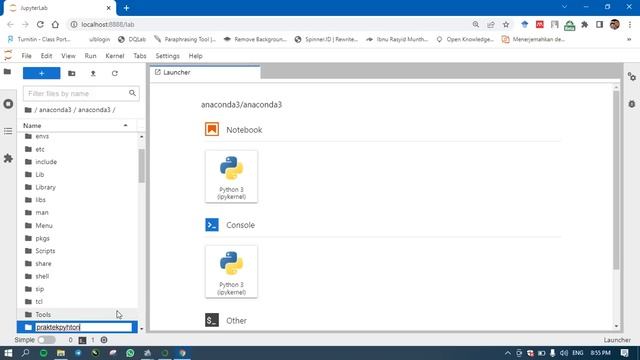The height and width of the screenshot is (360, 640).
Task: Open the View menu
Action: pyautogui.click(x=68, y=56)
